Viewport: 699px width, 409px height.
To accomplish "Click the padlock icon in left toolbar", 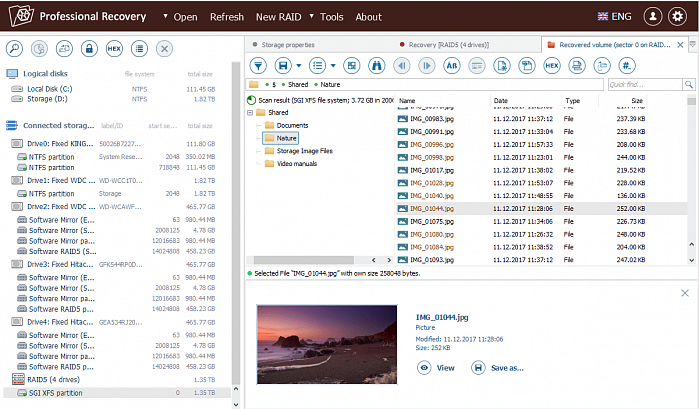I will [89, 49].
